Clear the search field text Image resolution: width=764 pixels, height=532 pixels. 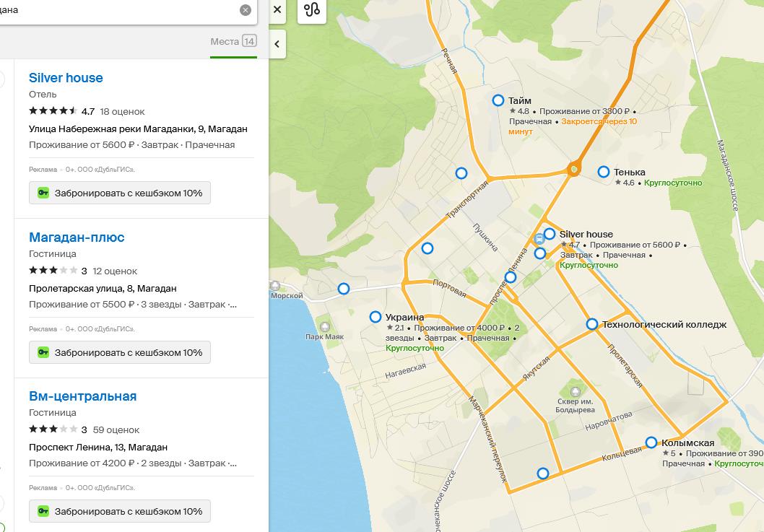[x=246, y=9]
